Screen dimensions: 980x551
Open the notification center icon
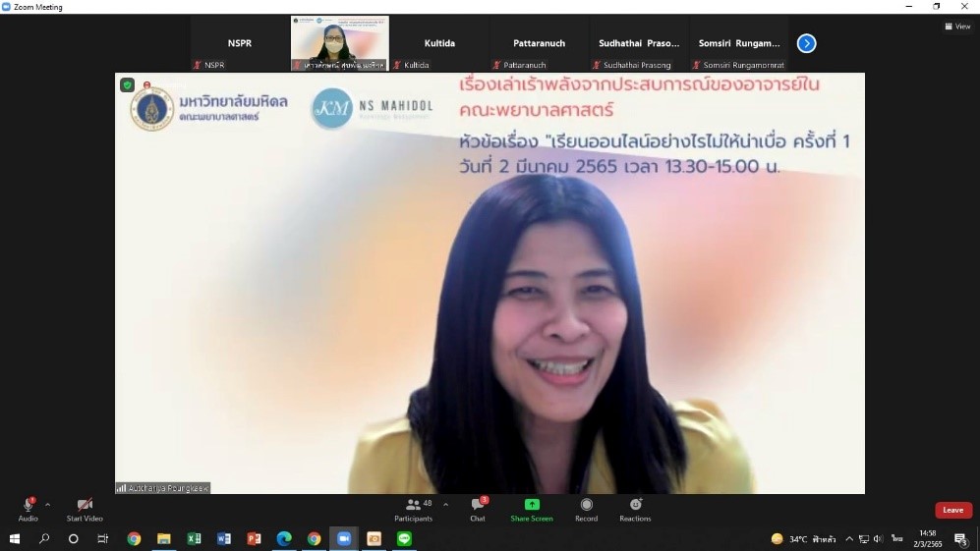coord(961,539)
